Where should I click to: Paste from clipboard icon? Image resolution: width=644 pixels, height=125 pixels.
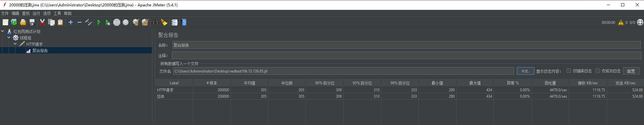click(x=60, y=22)
